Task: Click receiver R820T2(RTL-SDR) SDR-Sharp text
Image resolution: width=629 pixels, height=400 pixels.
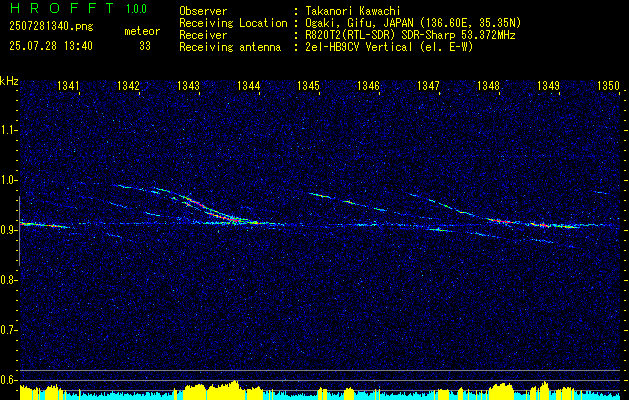Action: tap(410, 35)
